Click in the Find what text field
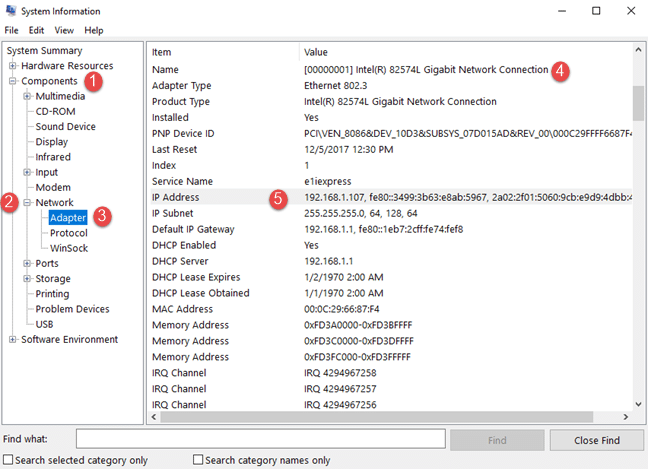The image size is (648, 469). pos(260,440)
